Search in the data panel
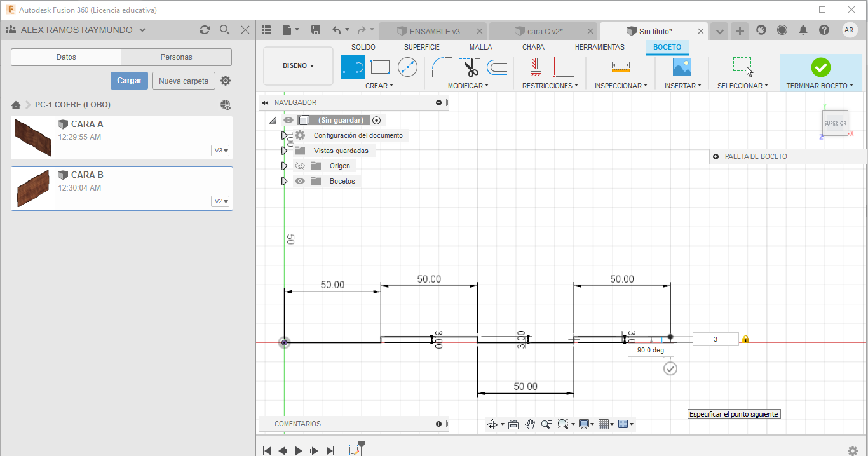This screenshot has height=456, width=868. pos(224,30)
